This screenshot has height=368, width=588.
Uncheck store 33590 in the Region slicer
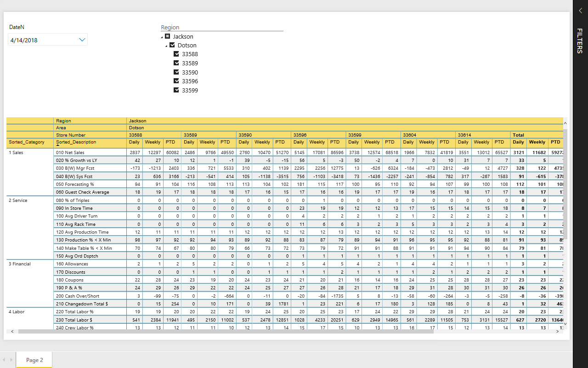coord(176,72)
